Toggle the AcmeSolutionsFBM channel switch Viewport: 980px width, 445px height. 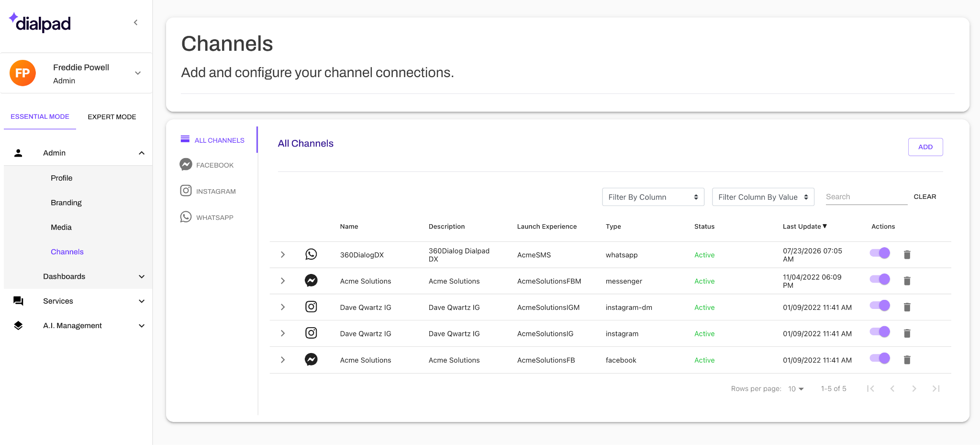(880, 279)
